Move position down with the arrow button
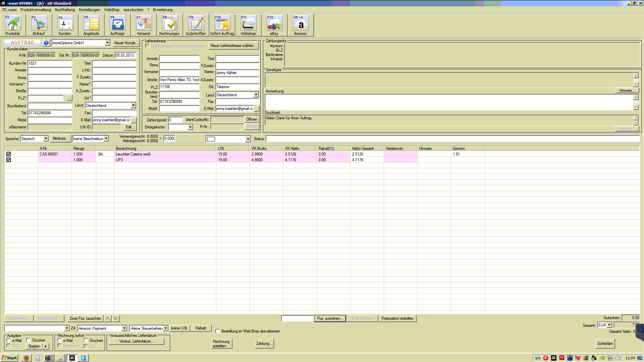Screen dimensions: 644x362 [x=116, y=318]
